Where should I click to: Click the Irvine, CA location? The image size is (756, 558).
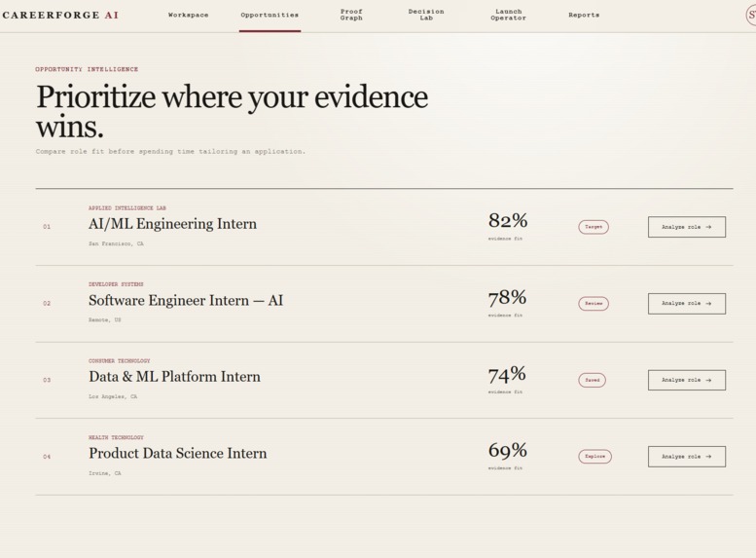click(x=105, y=473)
